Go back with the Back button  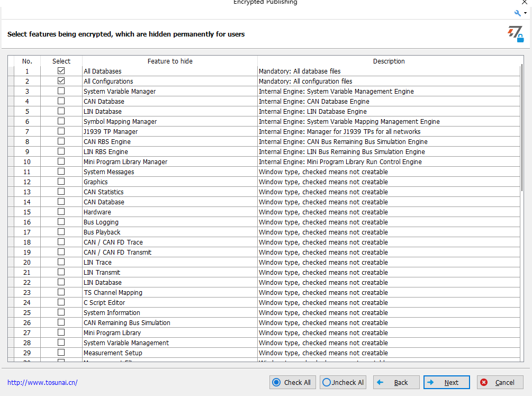coord(396,382)
